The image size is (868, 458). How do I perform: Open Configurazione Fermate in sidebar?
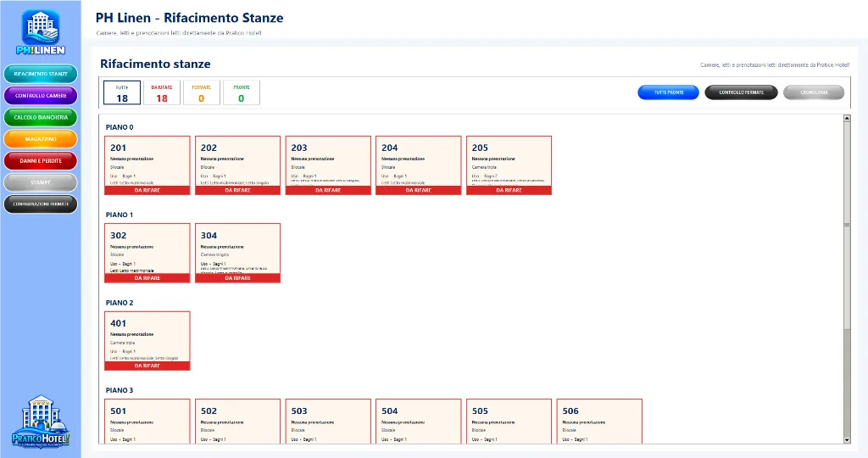coord(41,204)
